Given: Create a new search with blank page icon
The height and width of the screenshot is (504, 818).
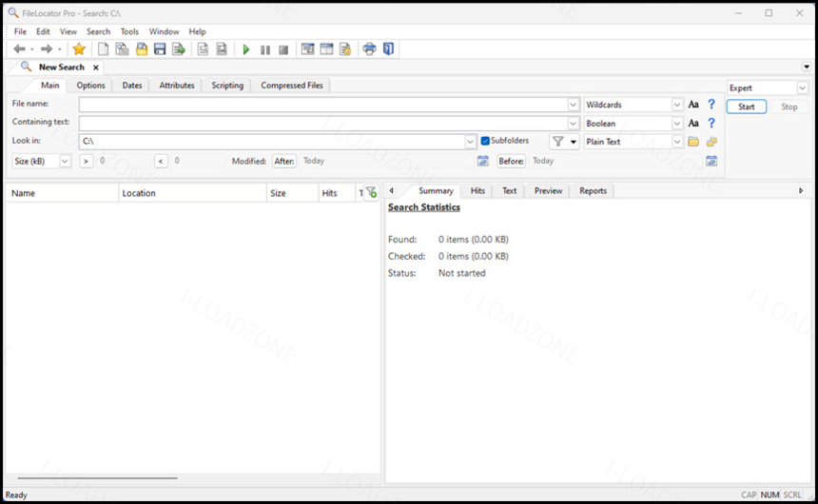Looking at the screenshot, I should tap(103, 49).
